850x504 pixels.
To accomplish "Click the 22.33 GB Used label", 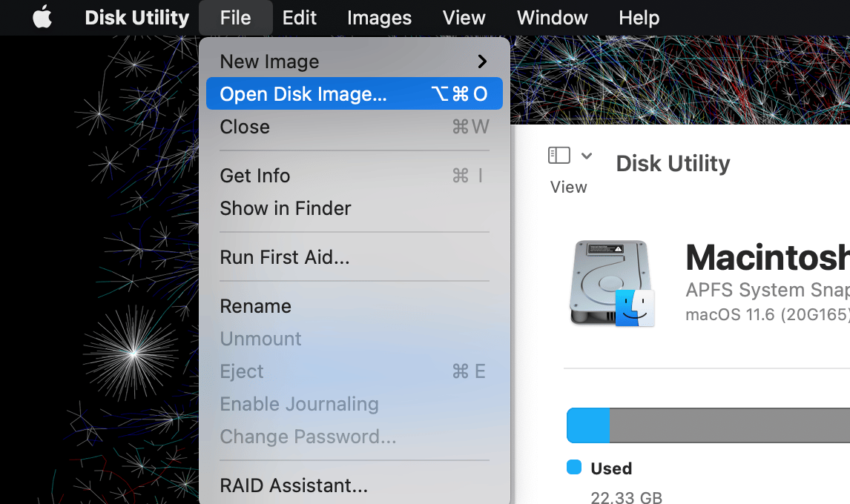I will coord(626,495).
